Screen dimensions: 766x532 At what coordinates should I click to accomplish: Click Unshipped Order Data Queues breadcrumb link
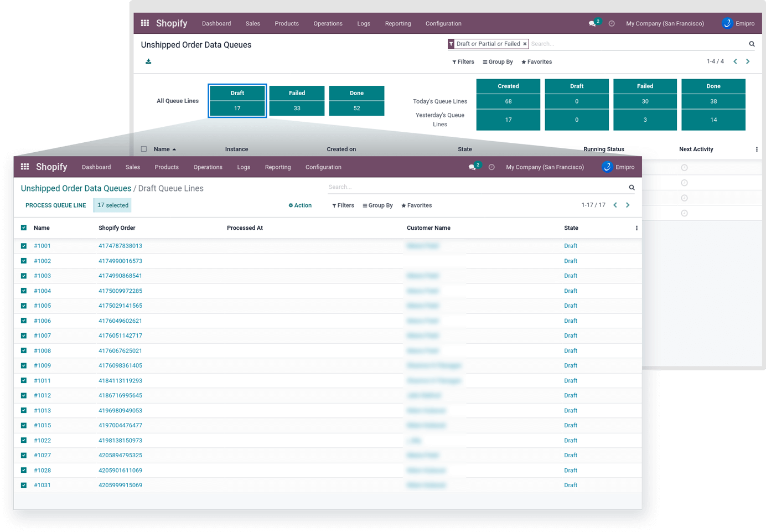point(76,188)
